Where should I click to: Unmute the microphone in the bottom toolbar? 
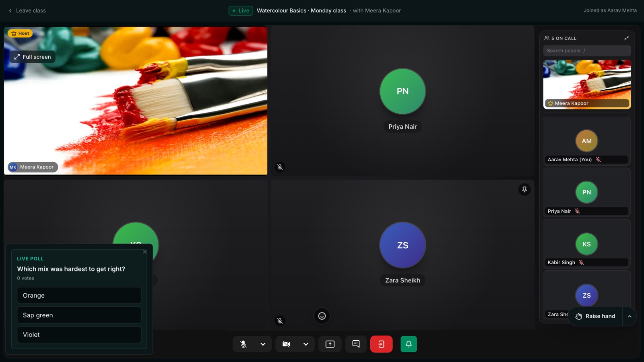click(244, 344)
